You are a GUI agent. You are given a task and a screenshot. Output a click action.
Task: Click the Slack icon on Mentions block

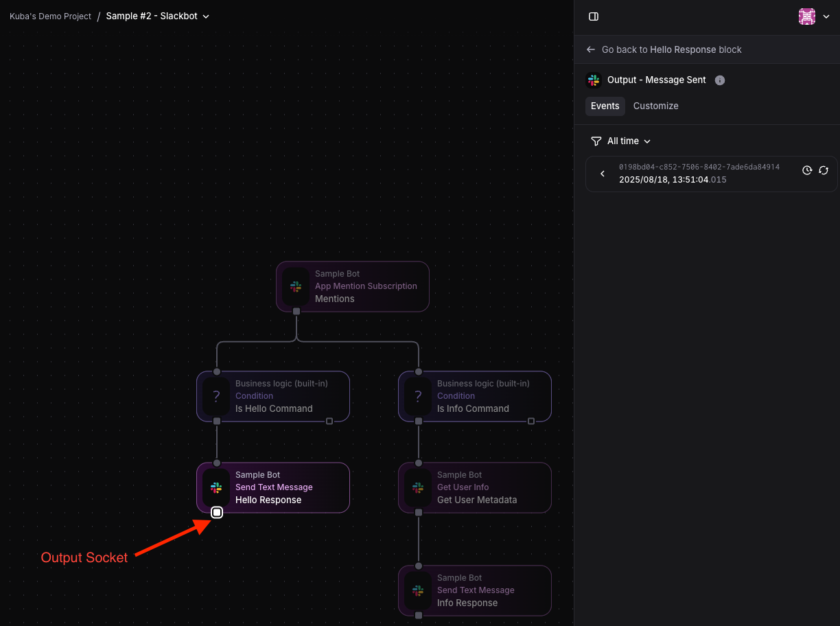[296, 286]
